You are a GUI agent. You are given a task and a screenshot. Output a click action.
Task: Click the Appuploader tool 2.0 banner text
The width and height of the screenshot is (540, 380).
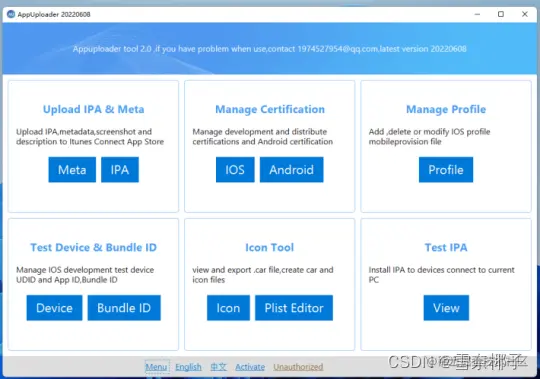(x=269, y=49)
